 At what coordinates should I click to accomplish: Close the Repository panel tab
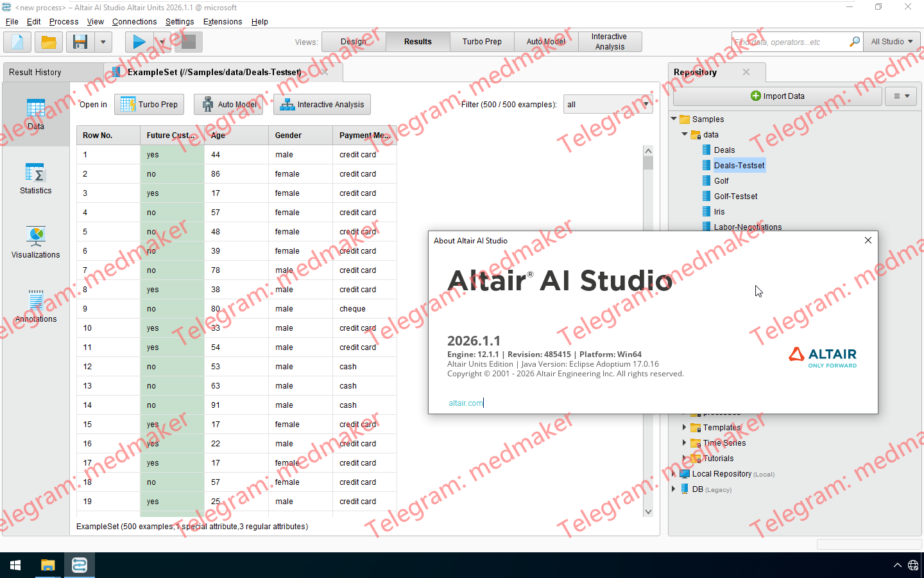point(746,72)
